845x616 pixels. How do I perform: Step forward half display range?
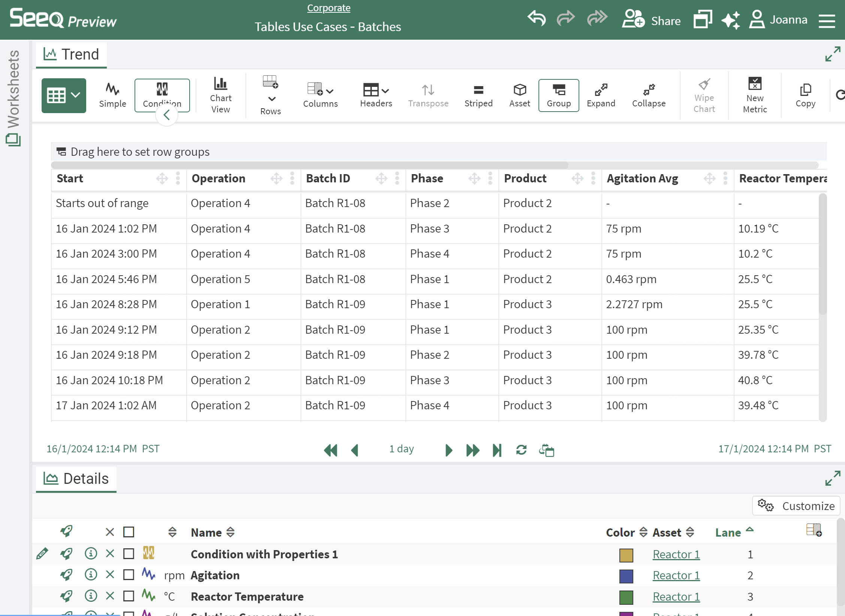[x=449, y=450]
